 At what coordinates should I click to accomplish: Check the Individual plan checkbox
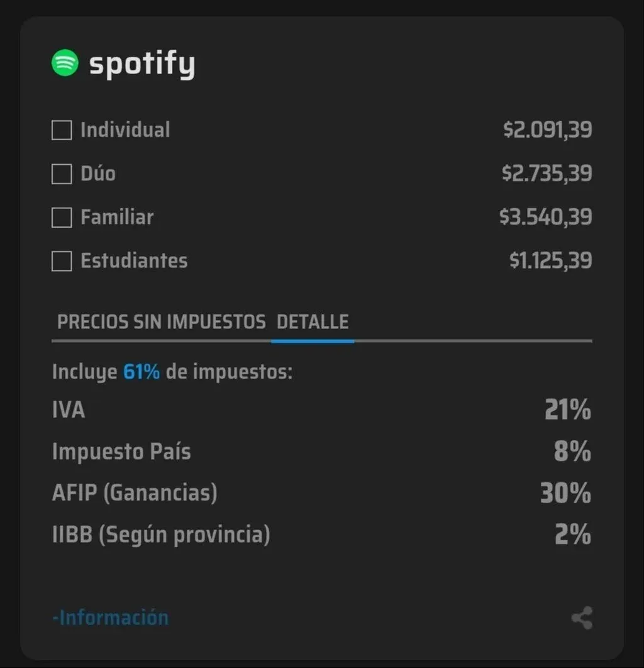pos(62,131)
